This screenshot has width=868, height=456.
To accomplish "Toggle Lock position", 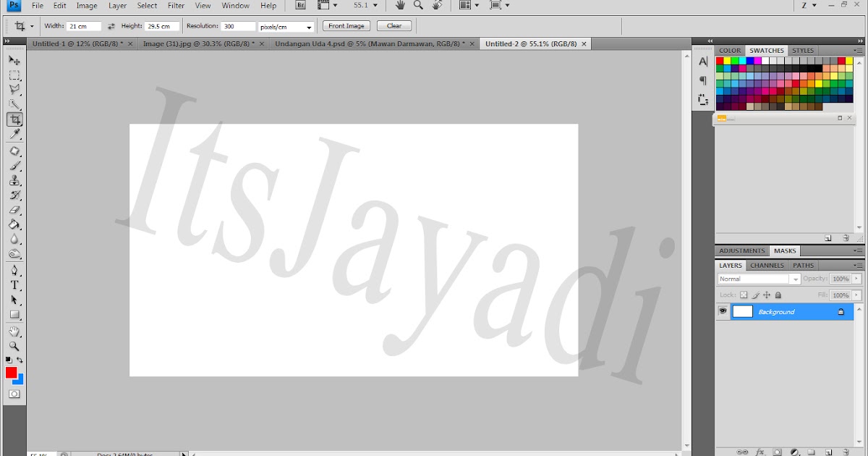I will click(x=767, y=295).
